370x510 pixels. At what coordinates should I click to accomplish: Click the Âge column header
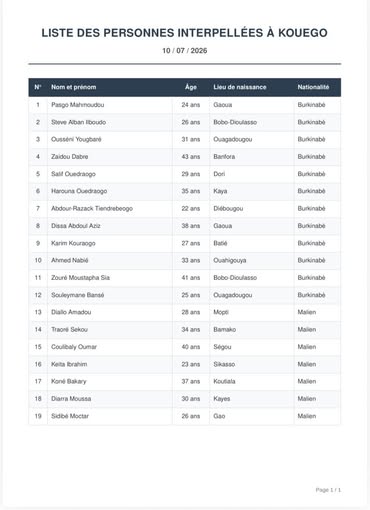[191, 87]
